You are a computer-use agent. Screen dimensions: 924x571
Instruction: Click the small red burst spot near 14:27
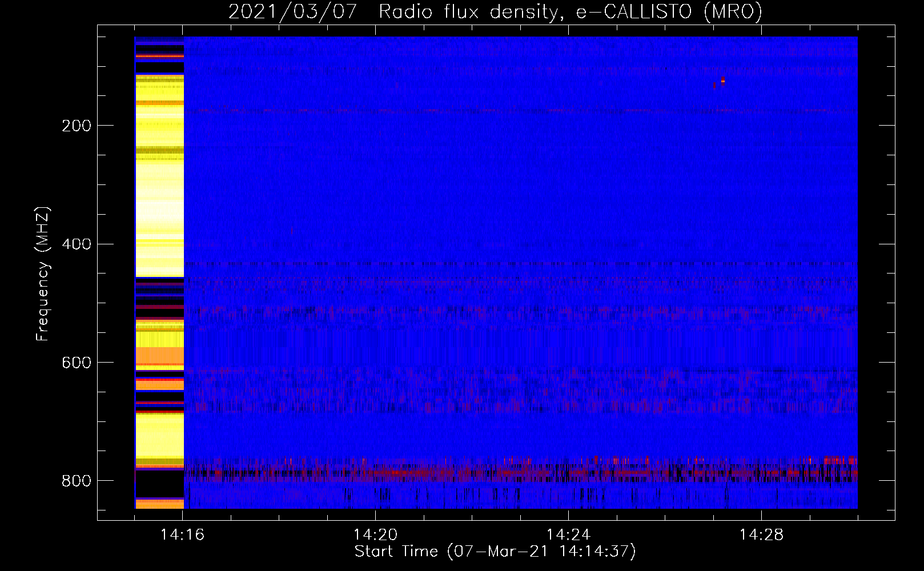pyautogui.click(x=723, y=81)
